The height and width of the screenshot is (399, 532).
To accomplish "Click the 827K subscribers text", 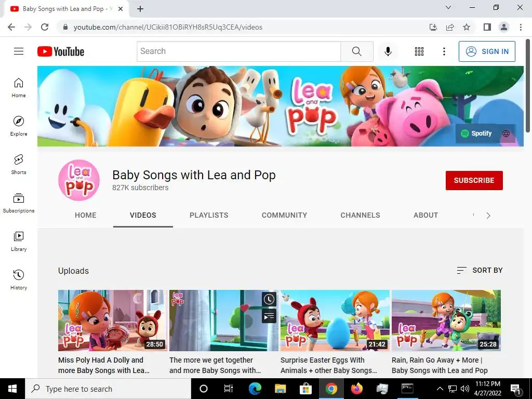I will [140, 188].
